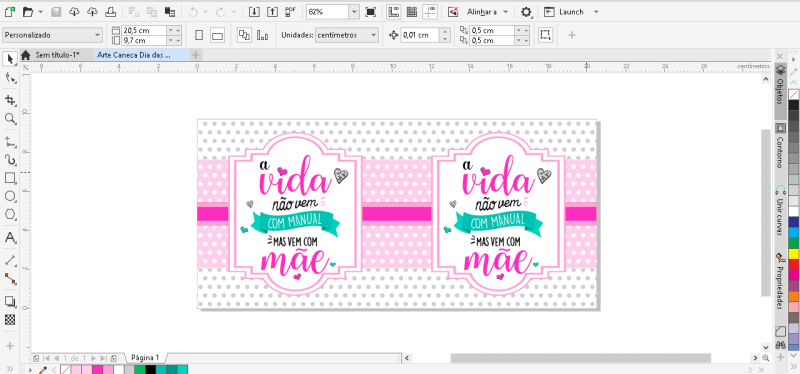
Task: Open the Options gear icon
Action: pos(526,12)
